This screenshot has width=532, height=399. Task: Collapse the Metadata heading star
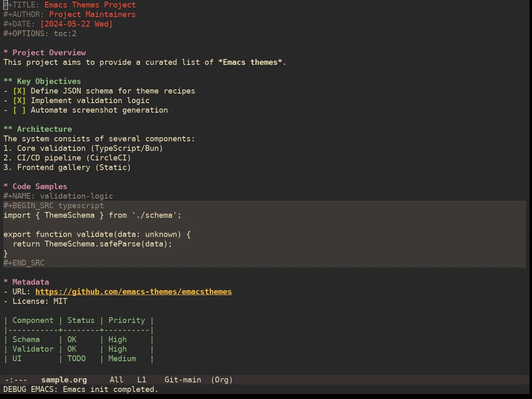(x=6, y=282)
